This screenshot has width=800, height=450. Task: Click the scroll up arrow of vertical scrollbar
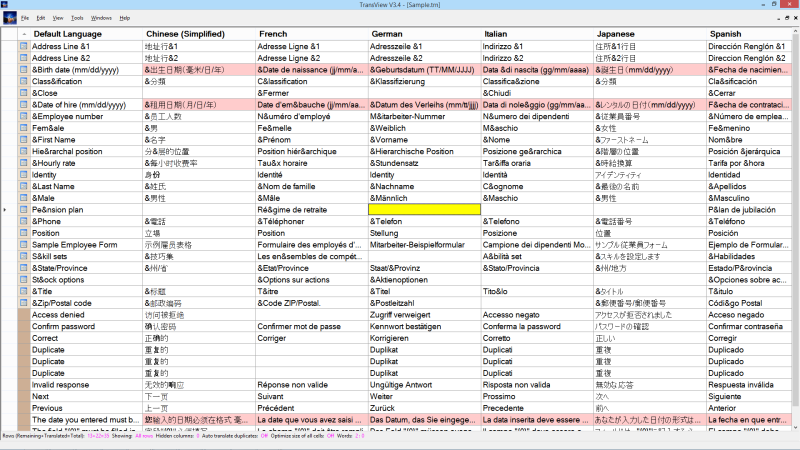pyautogui.click(x=795, y=32)
